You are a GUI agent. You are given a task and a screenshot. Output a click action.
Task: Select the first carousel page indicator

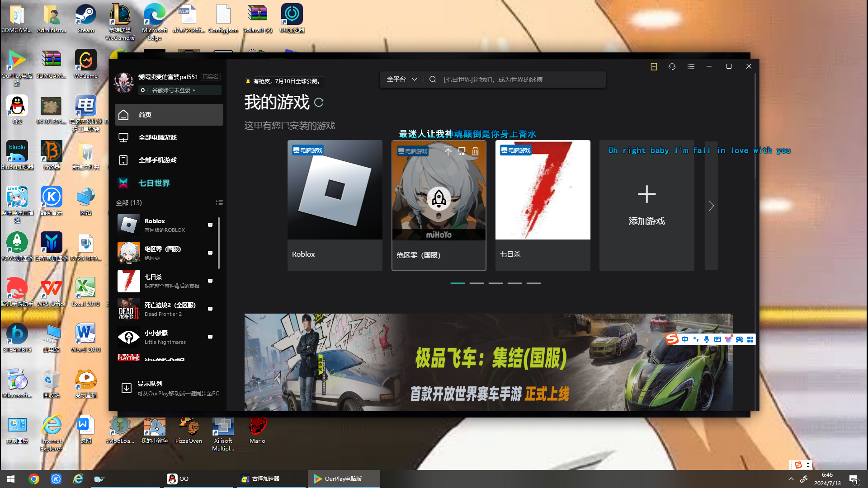pos(458,283)
